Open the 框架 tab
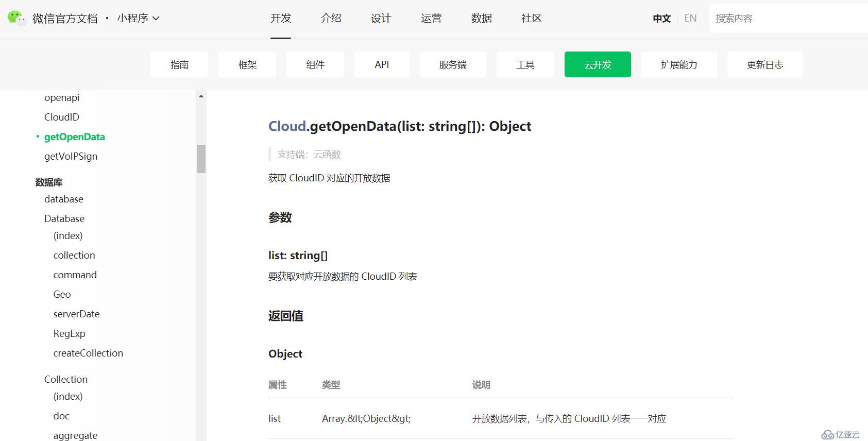Screen dimensions: 868x441 (x=247, y=64)
